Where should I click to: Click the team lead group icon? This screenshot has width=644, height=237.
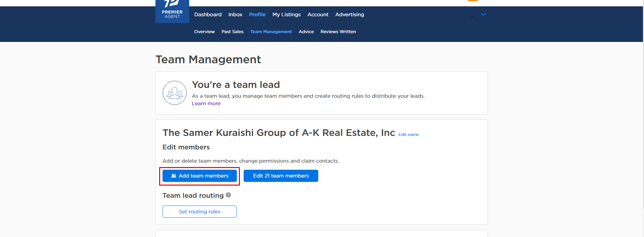coord(174,93)
